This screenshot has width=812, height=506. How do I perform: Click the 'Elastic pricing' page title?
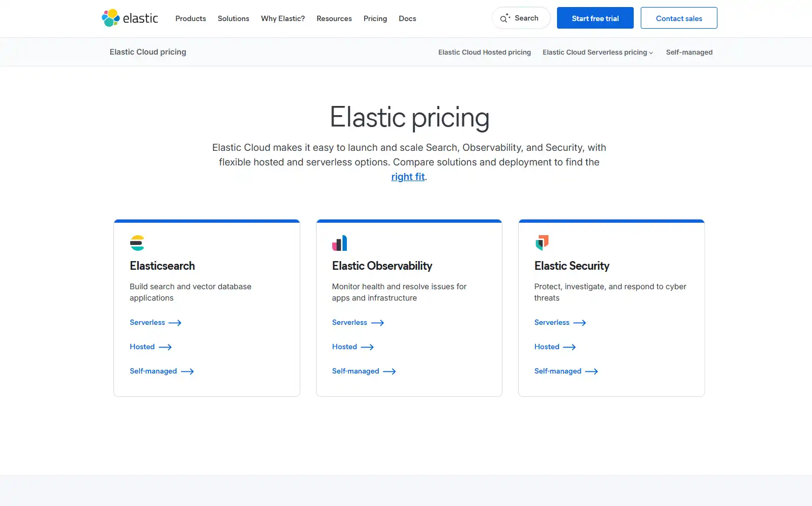pos(410,117)
